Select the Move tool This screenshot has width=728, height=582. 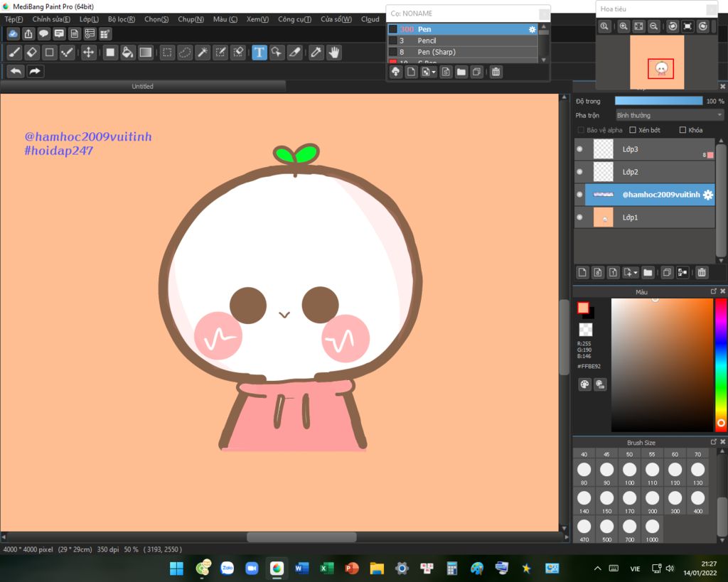pos(88,53)
